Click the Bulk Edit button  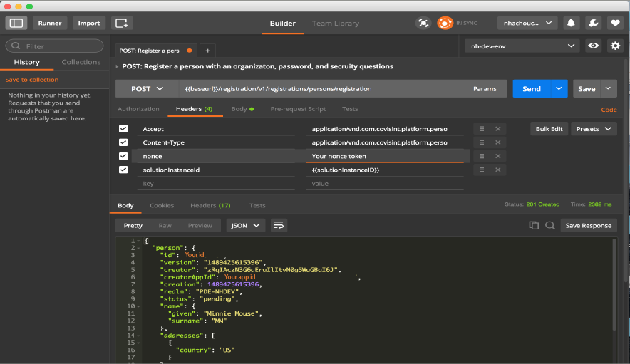point(549,129)
